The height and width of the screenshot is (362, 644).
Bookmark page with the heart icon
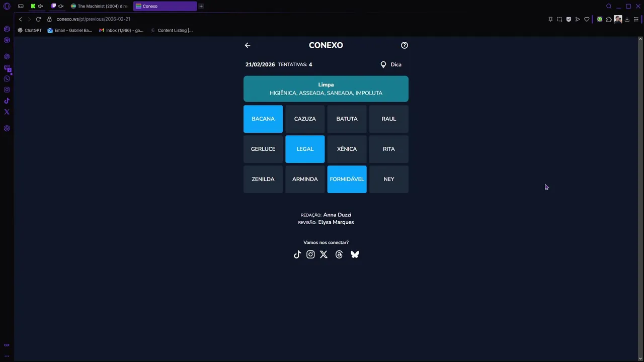pos(587,19)
